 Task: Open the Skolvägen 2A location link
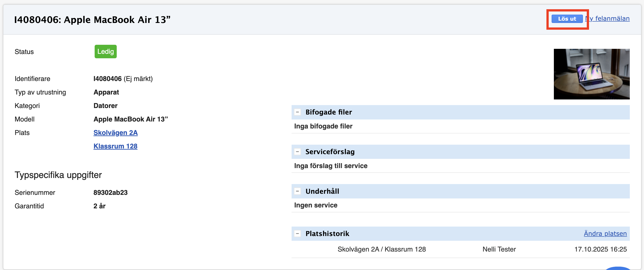(x=115, y=133)
